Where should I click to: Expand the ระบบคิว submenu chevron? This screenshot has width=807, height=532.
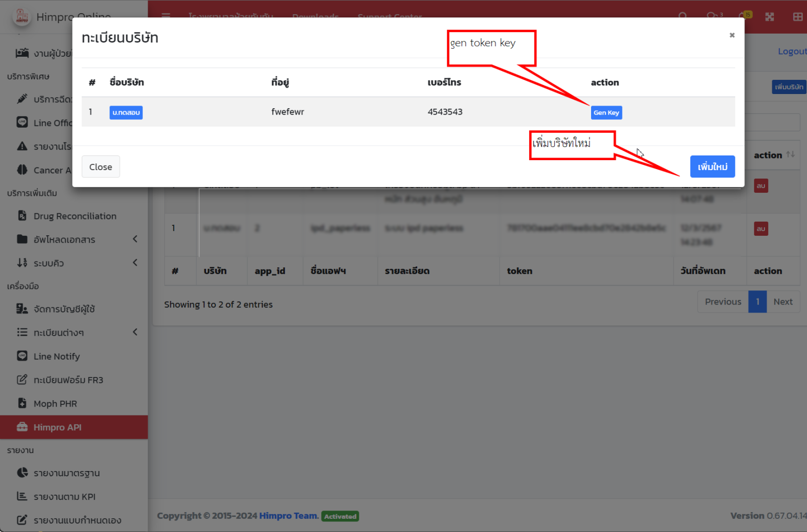[135, 263]
